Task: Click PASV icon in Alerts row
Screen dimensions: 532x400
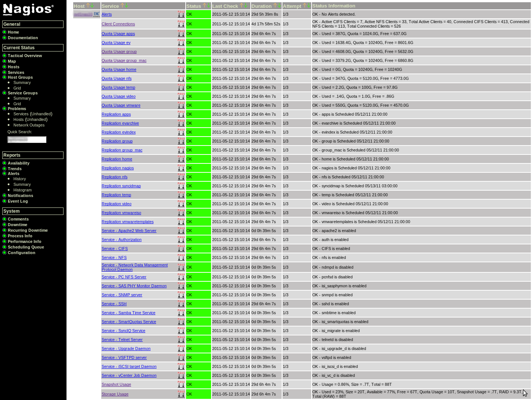Action: (x=181, y=14)
